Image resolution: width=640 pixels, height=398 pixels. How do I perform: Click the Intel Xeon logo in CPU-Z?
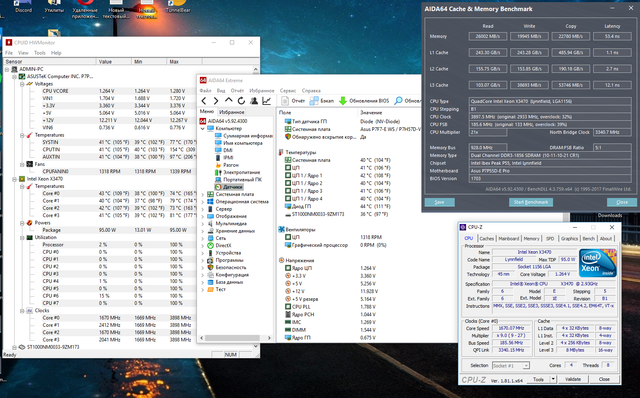click(x=598, y=263)
